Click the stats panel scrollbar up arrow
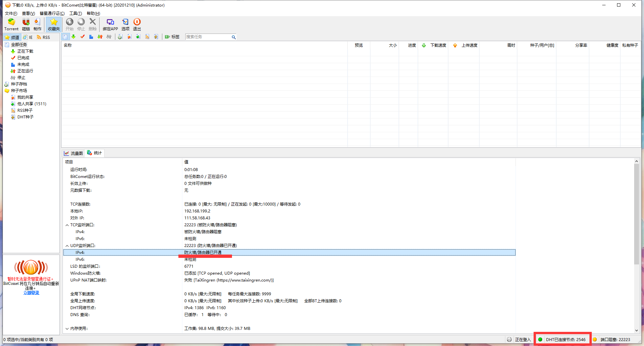Image resolution: width=644 pixels, height=346 pixels. click(636, 161)
